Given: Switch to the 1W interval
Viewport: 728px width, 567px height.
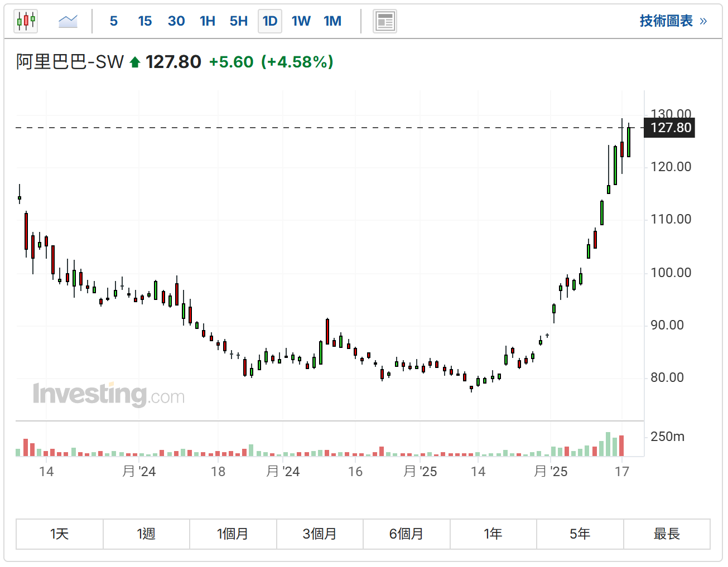Looking at the screenshot, I should tap(301, 21).
